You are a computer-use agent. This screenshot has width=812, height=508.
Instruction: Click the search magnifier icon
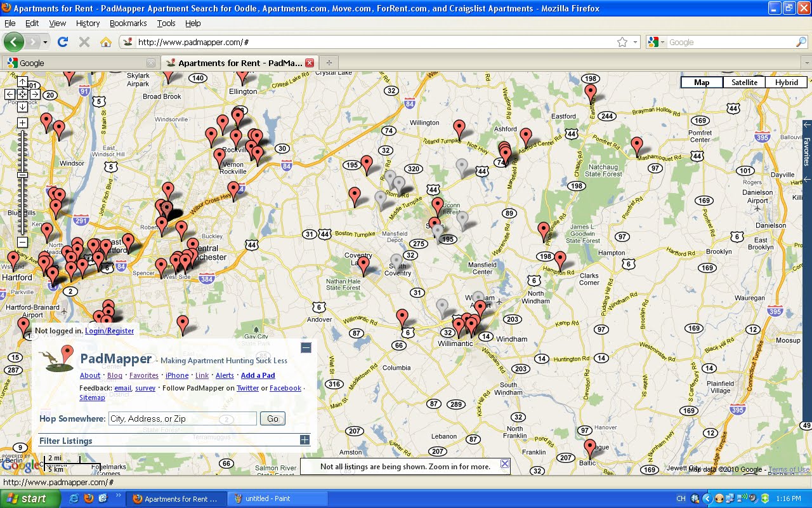[801, 42]
